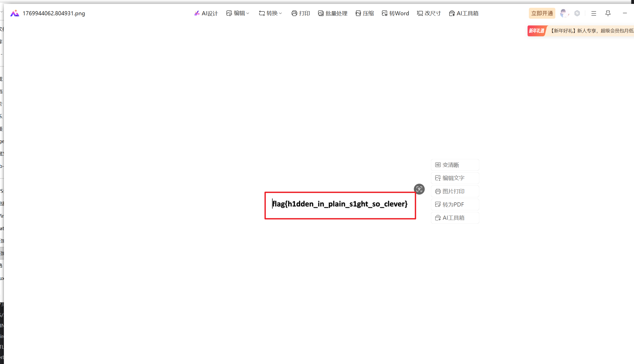Viewport: 634px width, 364px height.
Task: Click the text recognition icon beside red box
Action: click(x=419, y=189)
